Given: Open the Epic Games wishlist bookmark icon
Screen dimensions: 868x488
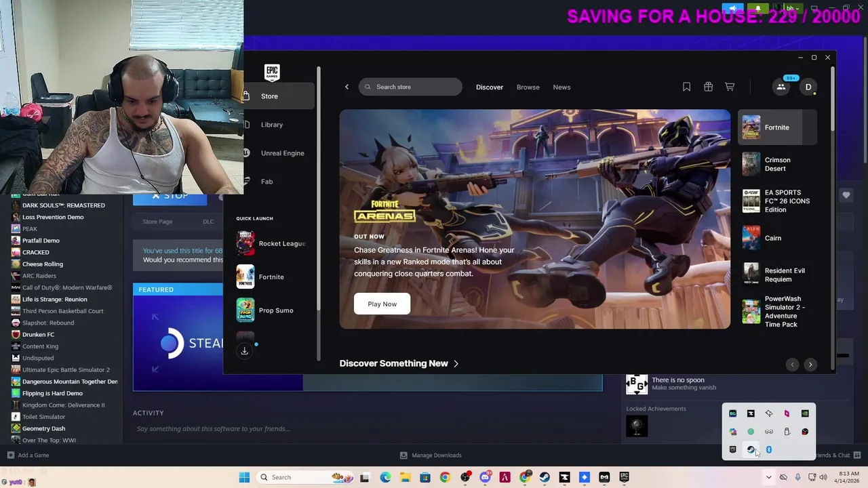Looking at the screenshot, I should [686, 87].
